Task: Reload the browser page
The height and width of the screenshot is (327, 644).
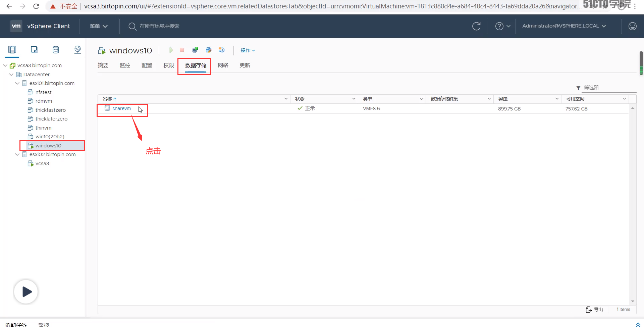Action: pos(36,6)
